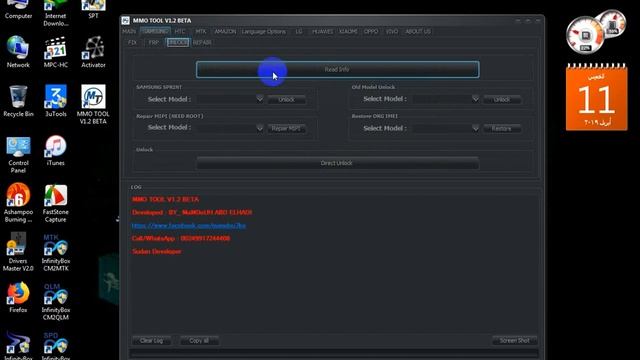Launch InfinityBox CM2MTK shortcut
Image resolution: width=640 pixels, height=360 pixels.
coord(56,253)
